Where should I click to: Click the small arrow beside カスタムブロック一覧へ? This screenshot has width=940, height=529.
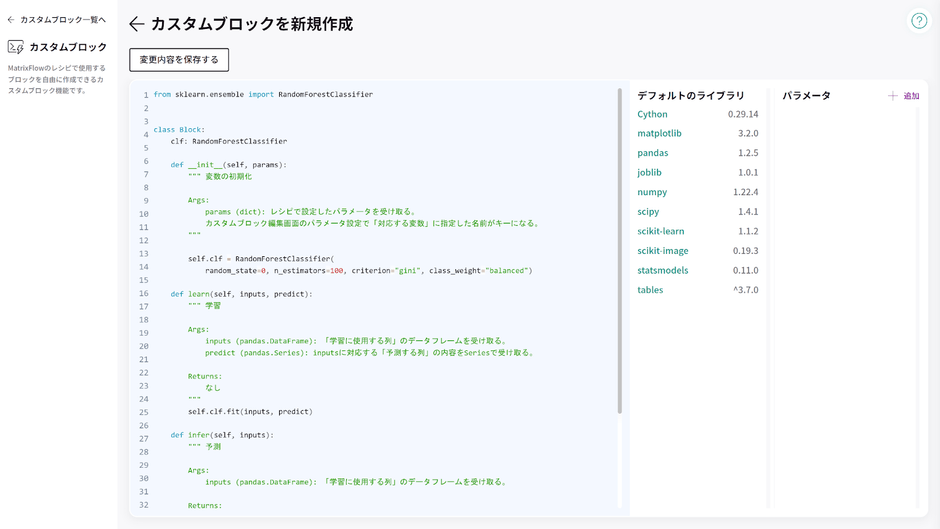(x=11, y=20)
